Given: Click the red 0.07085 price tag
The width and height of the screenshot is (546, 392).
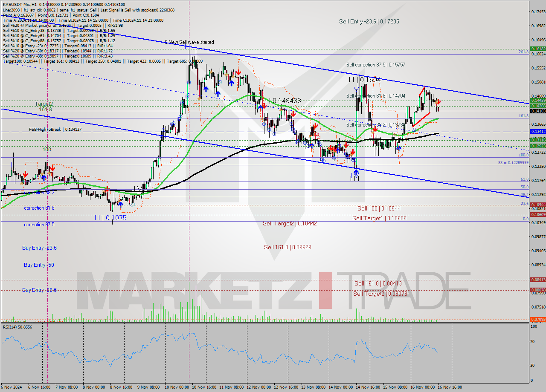Looking at the screenshot, I should tap(537, 319).
